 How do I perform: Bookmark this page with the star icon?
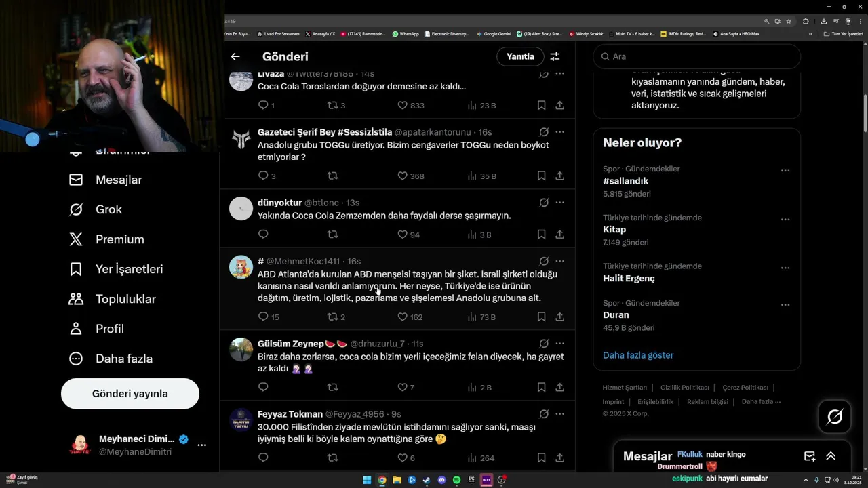[x=789, y=21]
